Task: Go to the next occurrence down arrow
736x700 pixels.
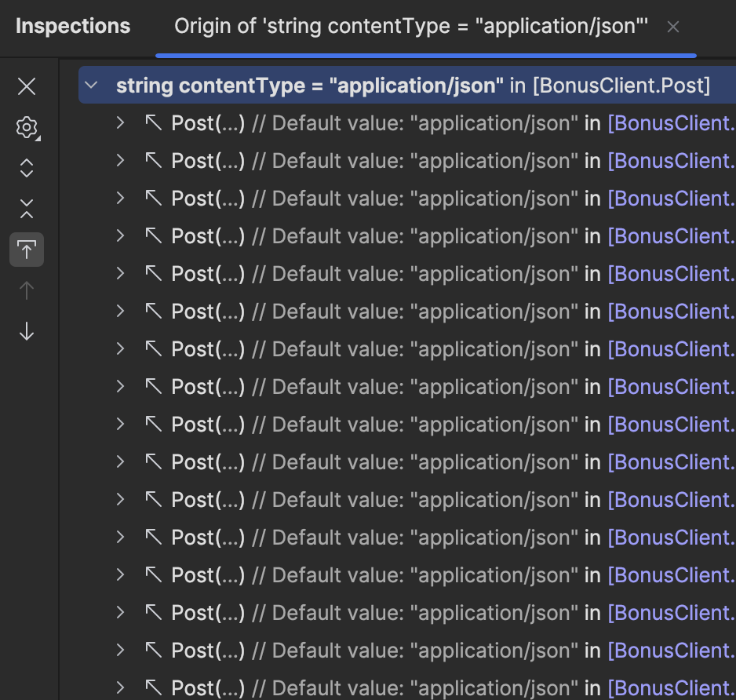Action: tap(27, 331)
